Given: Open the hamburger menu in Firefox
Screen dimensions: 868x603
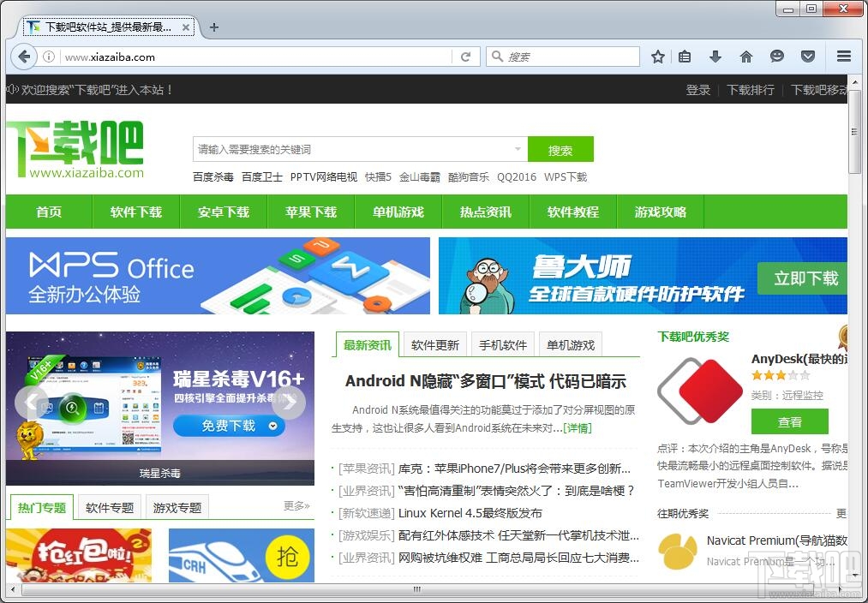Looking at the screenshot, I should tap(844, 57).
